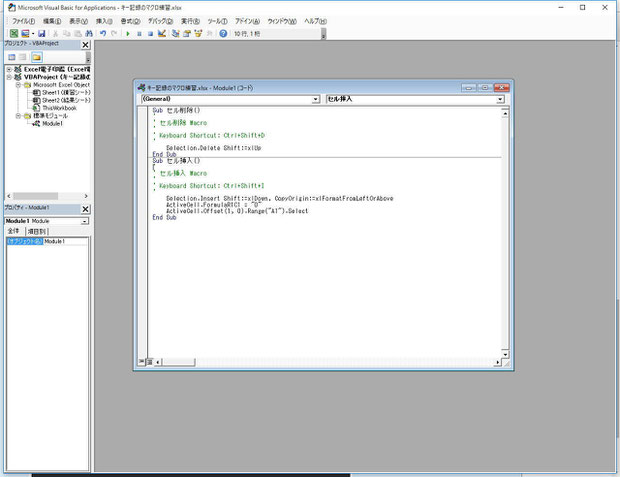The height and width of the screenshot is (477, 620).
Task: Undo the last edit
Action: [103, 34]
